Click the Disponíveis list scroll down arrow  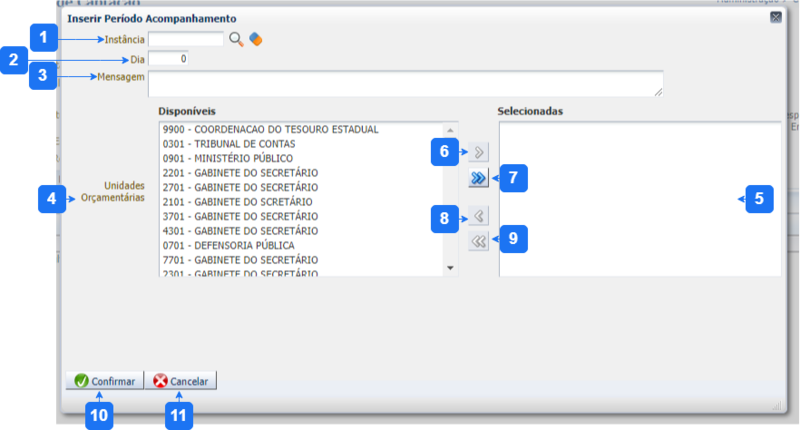(x=450, y=268)
